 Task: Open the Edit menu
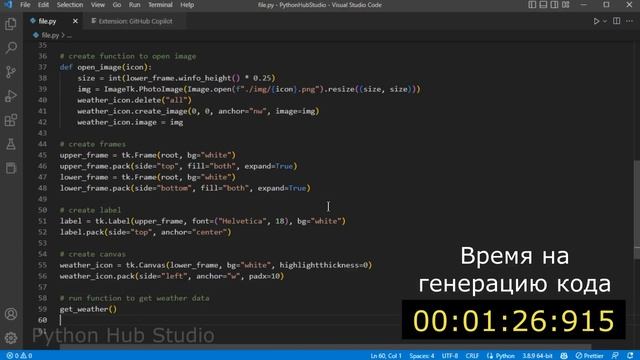tap(43, 5)
